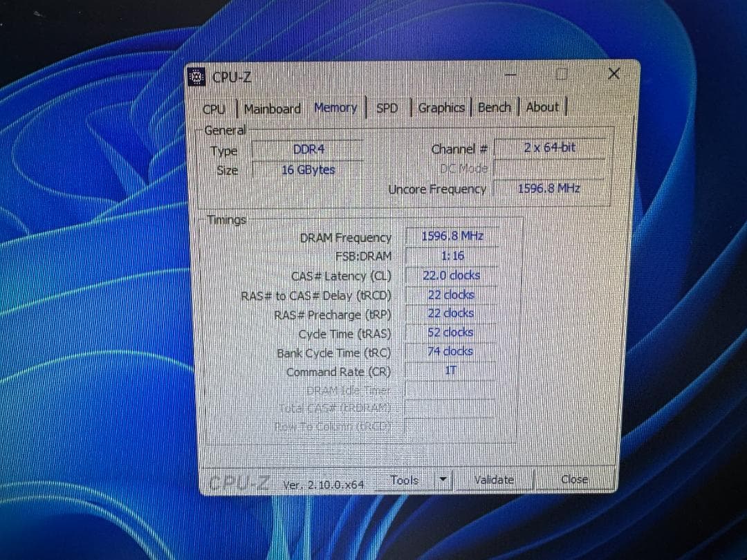Click the memory Type field showing DDR4
This screenshot has height=560, width=747.
(x=308, y=151)
